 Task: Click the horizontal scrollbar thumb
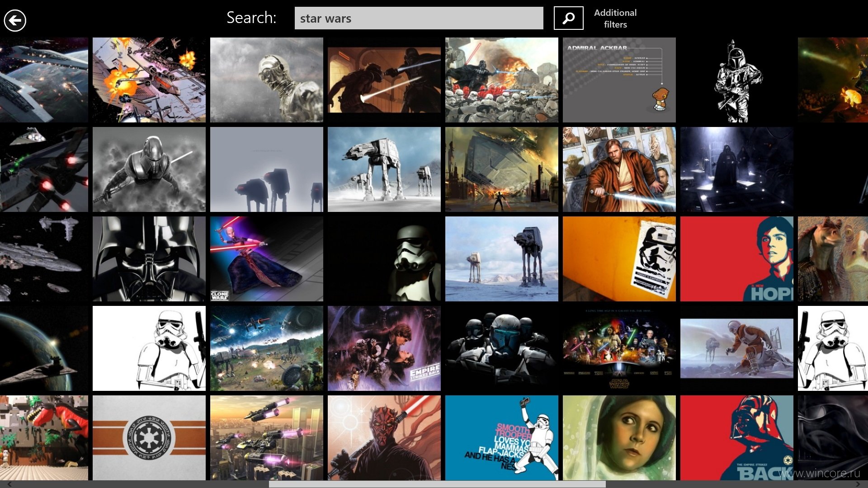click(437, 484)
